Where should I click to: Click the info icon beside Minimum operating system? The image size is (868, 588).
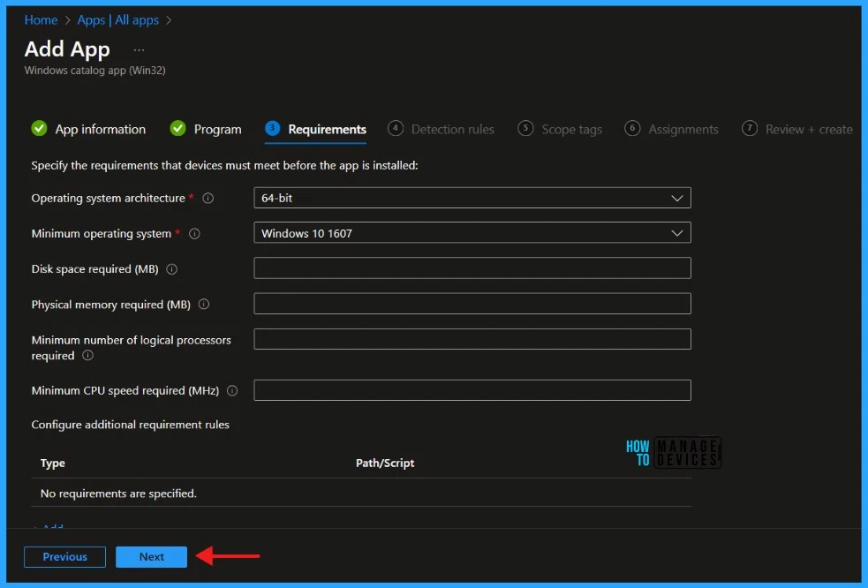tap(194, 234)
